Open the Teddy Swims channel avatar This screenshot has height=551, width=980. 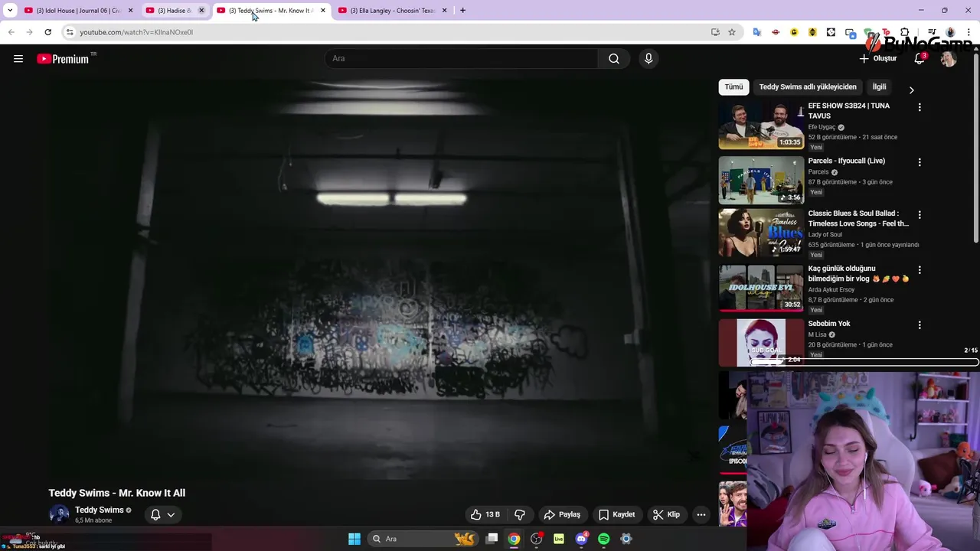click(59, 514)
